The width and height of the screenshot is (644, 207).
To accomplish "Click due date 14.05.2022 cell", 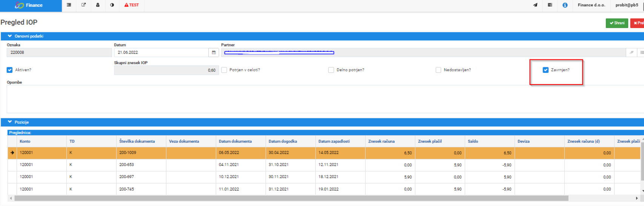I will 340,153.
